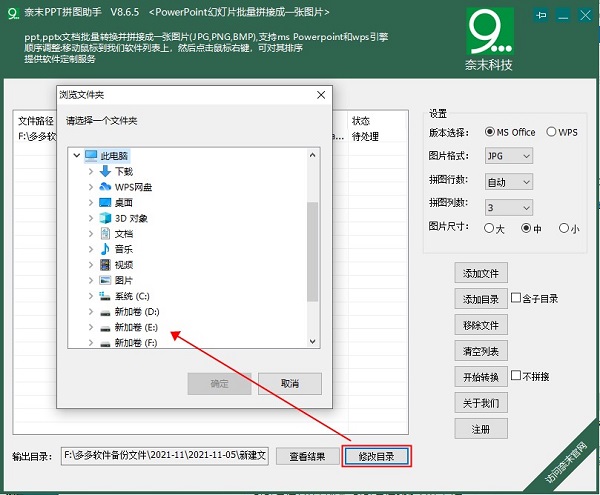Click the 新加卷 (D:) drive icon

click(105, 313)
